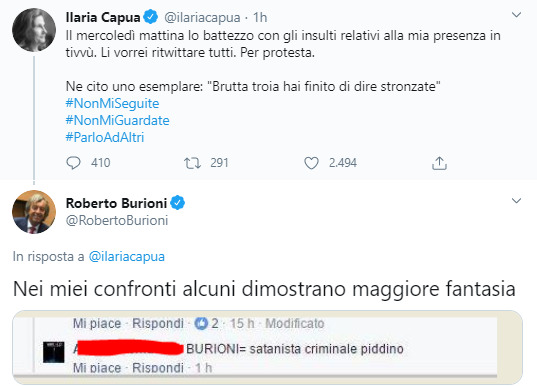Screen dimensions: 537x386
Task: Open the @RobertoBurioni handle
Action: [117, 220]
